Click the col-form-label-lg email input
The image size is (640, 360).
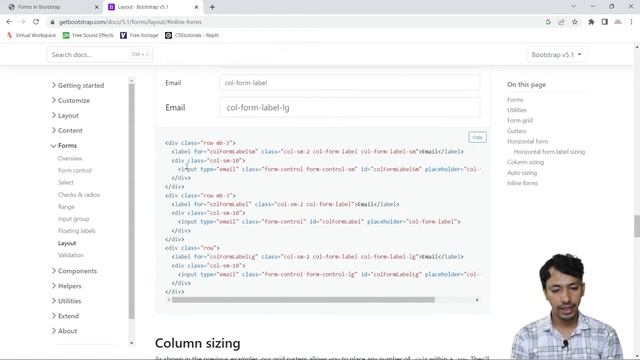point(350,108)
